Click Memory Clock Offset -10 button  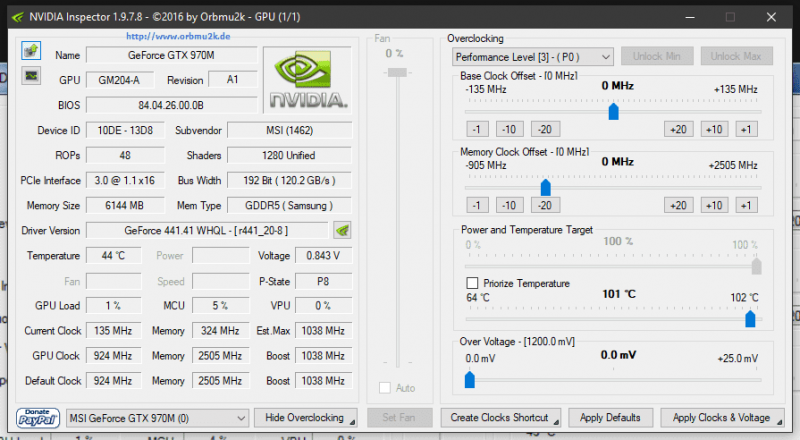coord(509,206)
